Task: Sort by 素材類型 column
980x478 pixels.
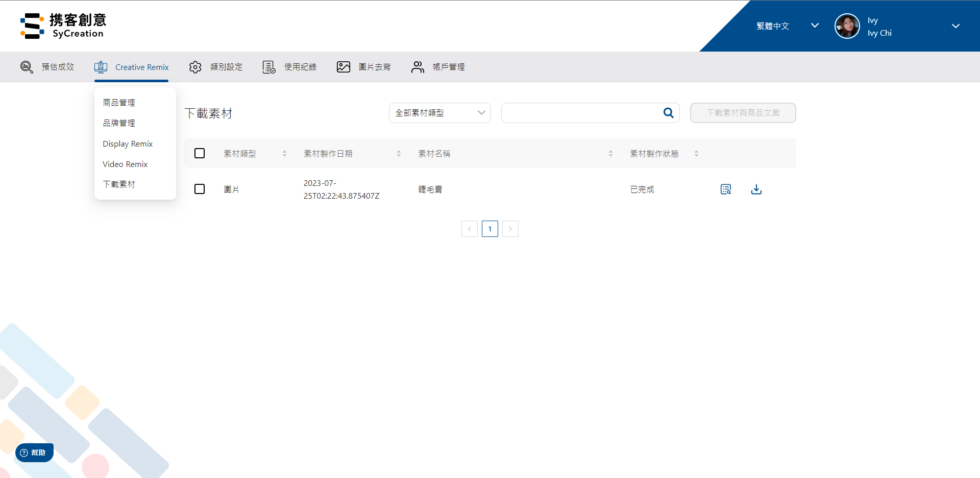Action: 284,153
